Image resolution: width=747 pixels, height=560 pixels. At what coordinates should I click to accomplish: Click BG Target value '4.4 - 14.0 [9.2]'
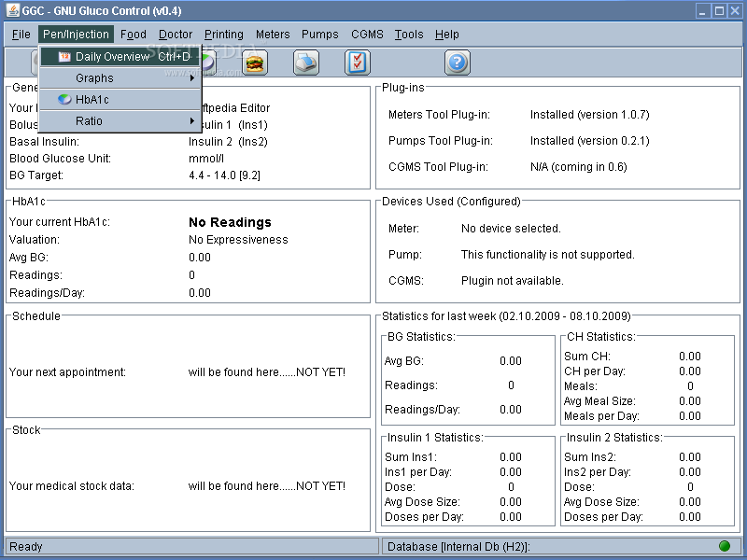[224, 175]
